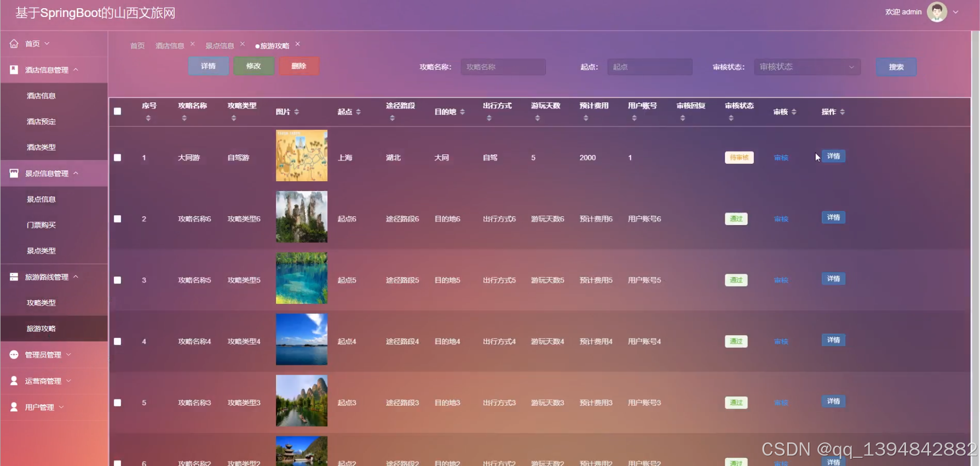The image size is (980, 466).
Task: Click the 攻略名称 search input
Action: pos(503,67)
